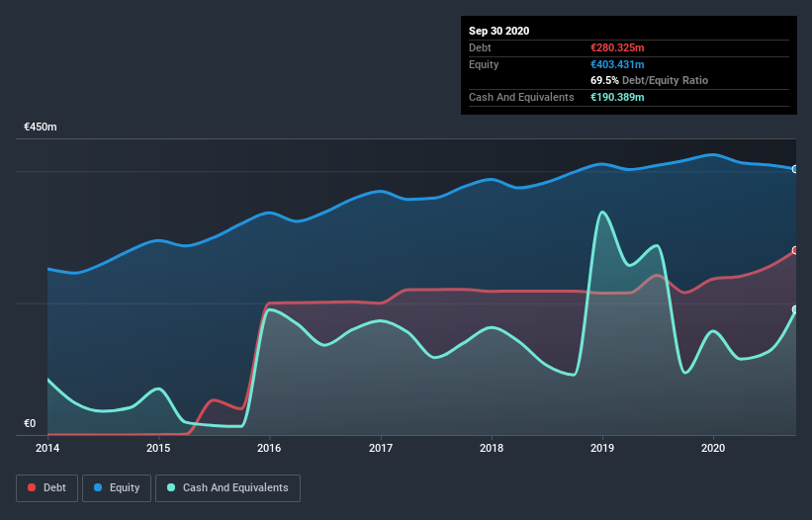Click the 69.5% Debt/Equity Ratio text
This screenshot has width=812, height=520.
tap(650, 80)
